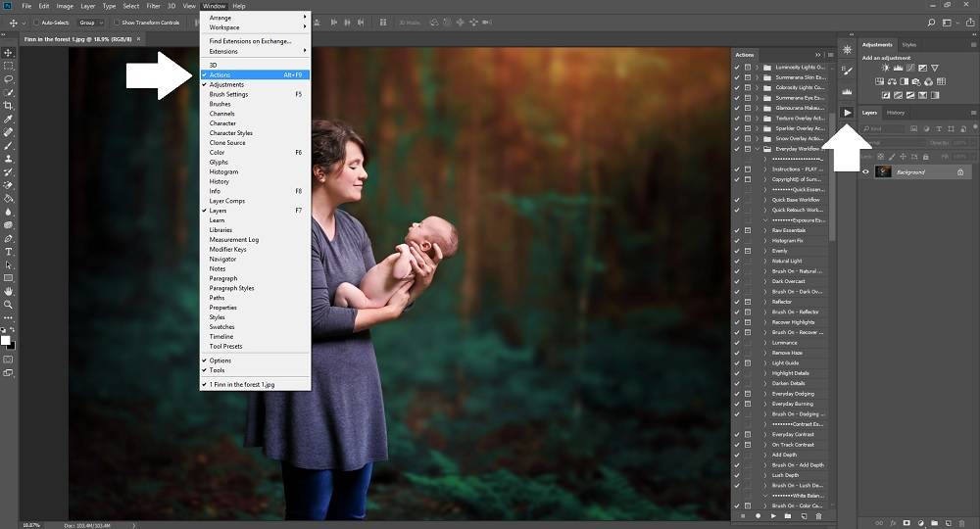Select the Rectangular Marquee tool

(x=8, y=66)
